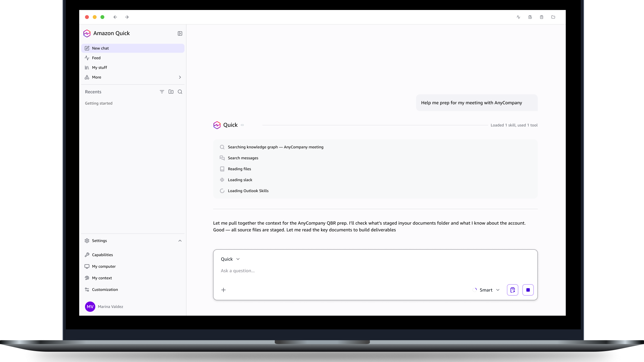Open the activity feed icon in titlebar
644x362 pixels.
[518, 17]
